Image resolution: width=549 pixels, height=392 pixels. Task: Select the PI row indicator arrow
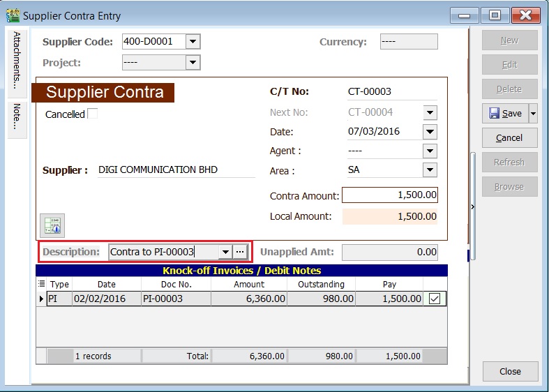click(x=41, y=299)
